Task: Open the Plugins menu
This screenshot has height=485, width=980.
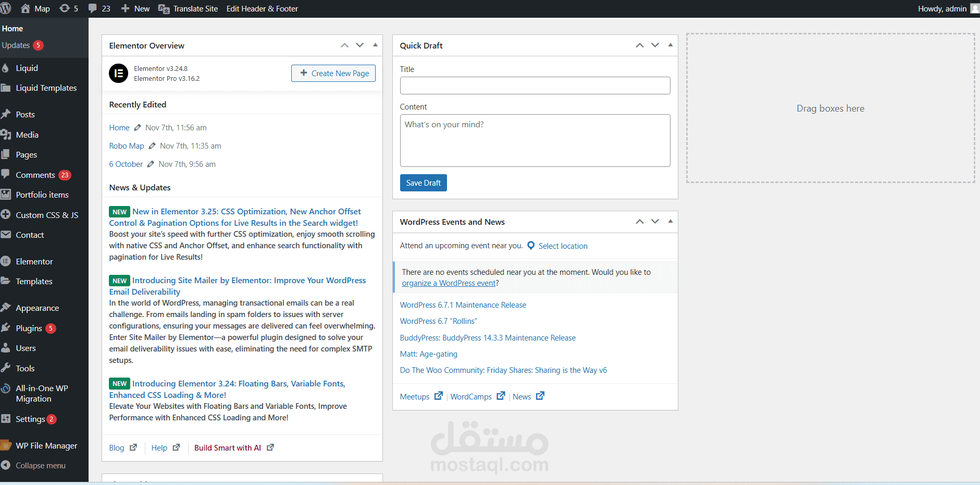Action: point(29,328)
